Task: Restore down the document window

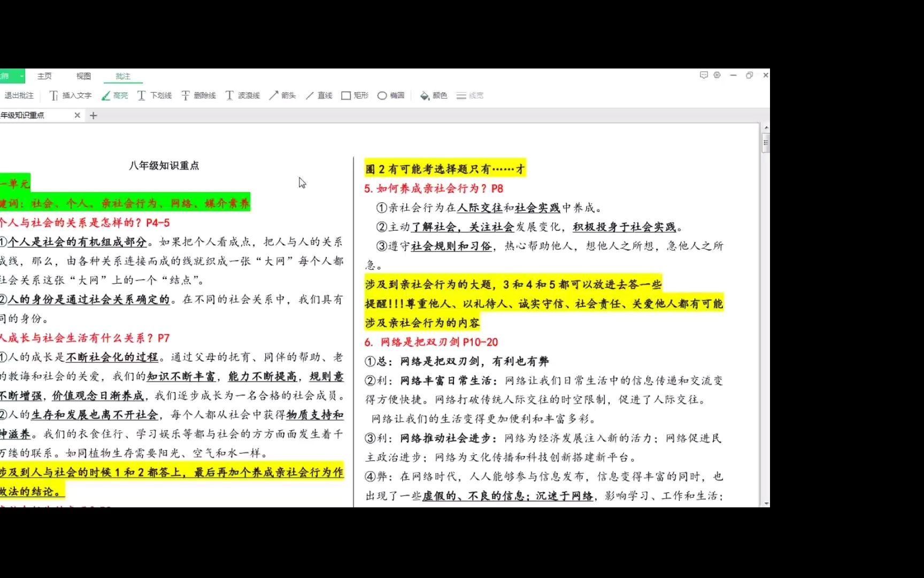Action: [749, 75]
